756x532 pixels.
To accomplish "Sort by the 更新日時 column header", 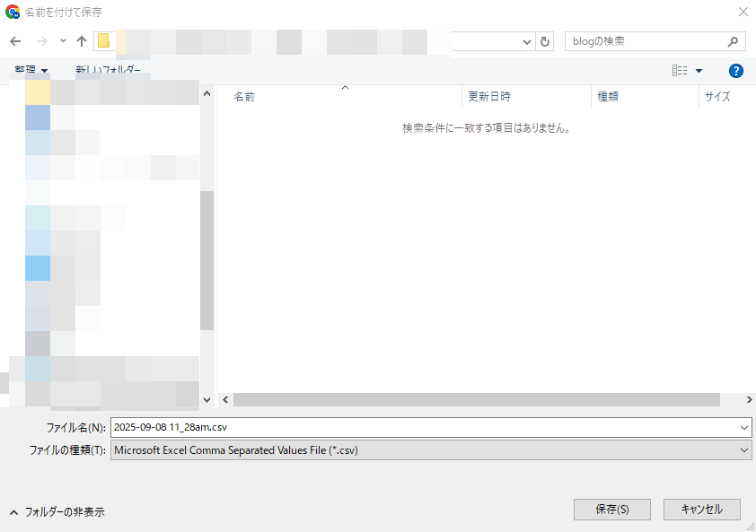I will pos(489,97).
